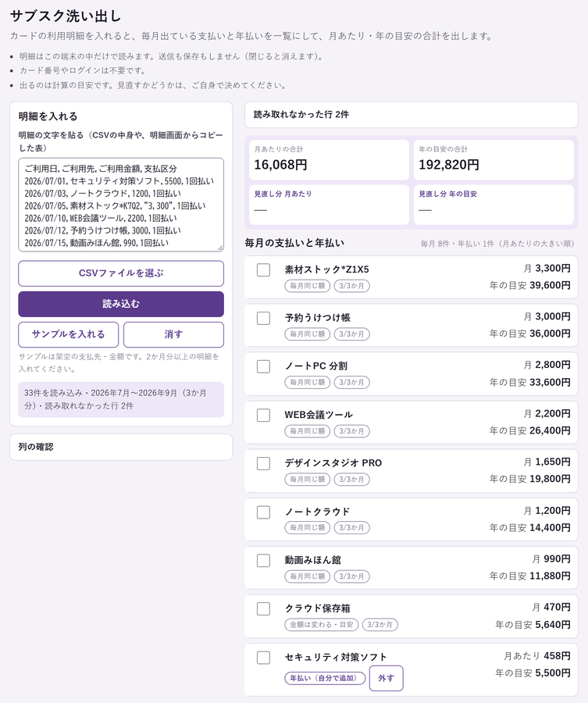Click the 年の目安 5,500円 amount
The image size is (588, 703).
pos(533,673)
